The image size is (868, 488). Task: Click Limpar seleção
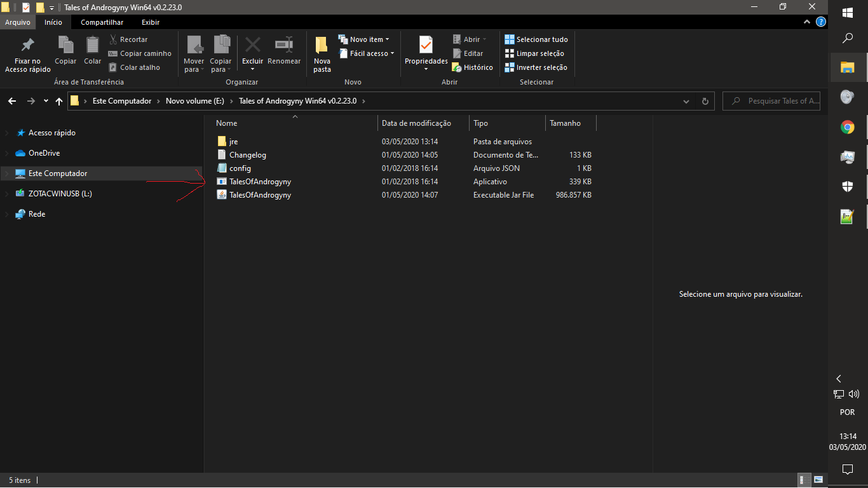tap(534, 53)
